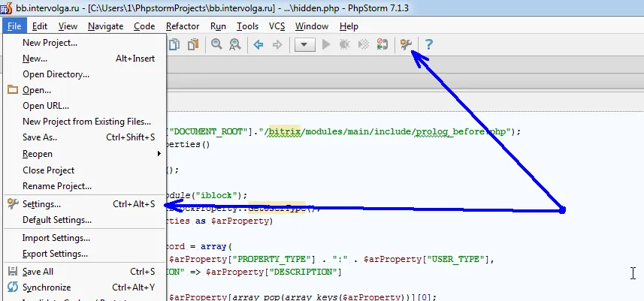This screenshot has width=644, height=301.
Task: Open the Navigate menu
Action: [105, 26]
